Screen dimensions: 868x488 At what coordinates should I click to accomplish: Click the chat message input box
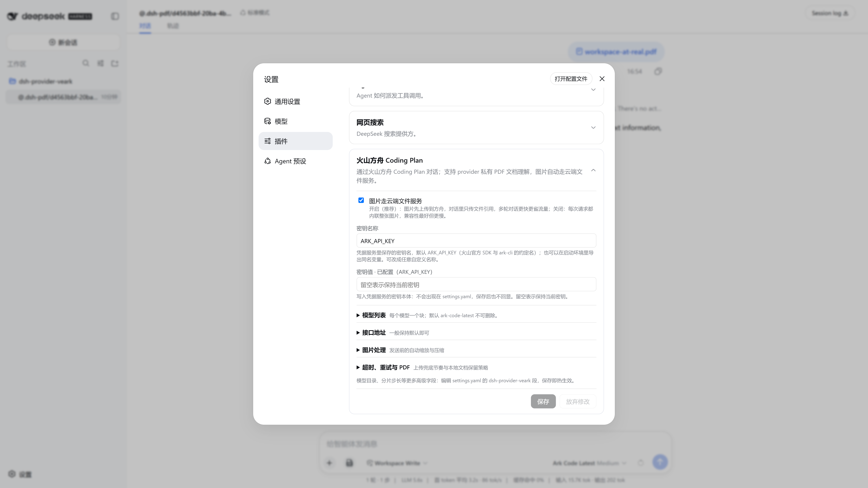(x=495, y=444)
